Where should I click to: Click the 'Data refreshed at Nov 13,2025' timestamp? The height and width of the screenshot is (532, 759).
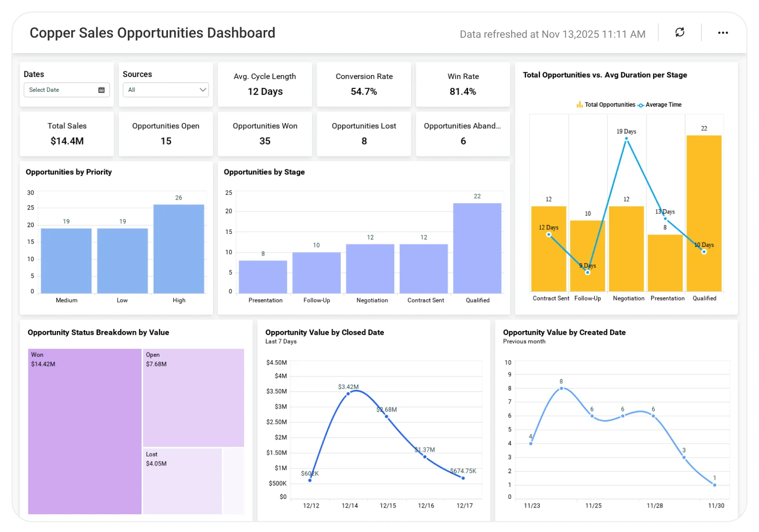(552, 34)
